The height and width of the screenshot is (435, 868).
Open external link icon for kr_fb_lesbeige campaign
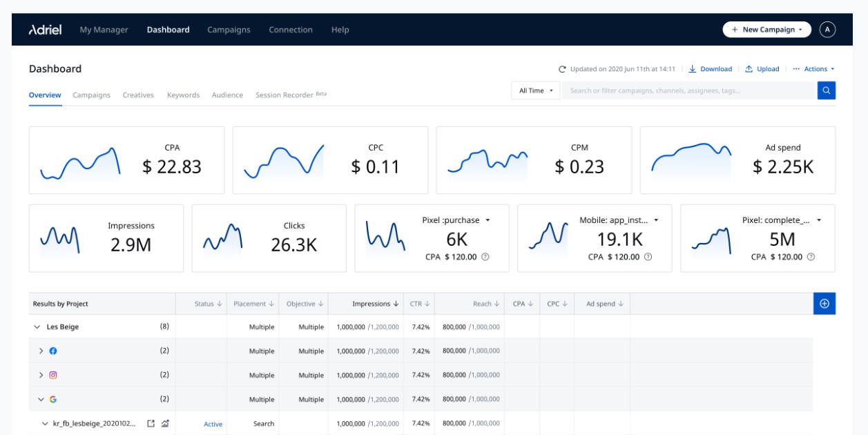151,423
